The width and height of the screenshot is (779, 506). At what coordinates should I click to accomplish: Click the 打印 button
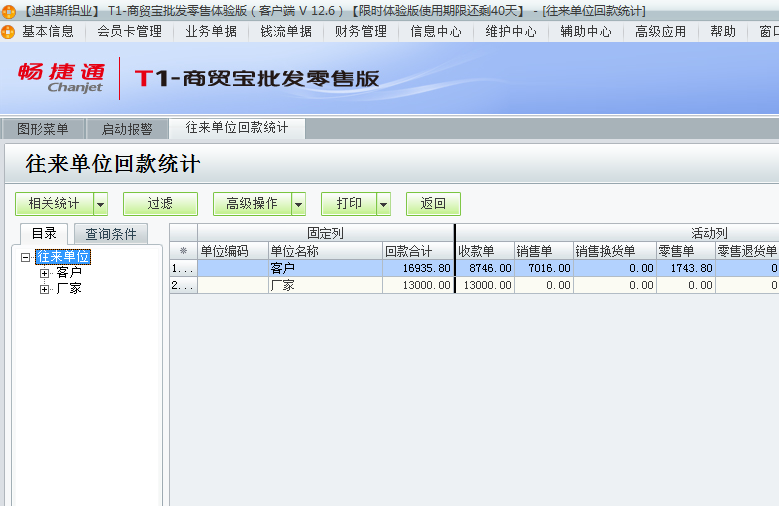[349, 204]
